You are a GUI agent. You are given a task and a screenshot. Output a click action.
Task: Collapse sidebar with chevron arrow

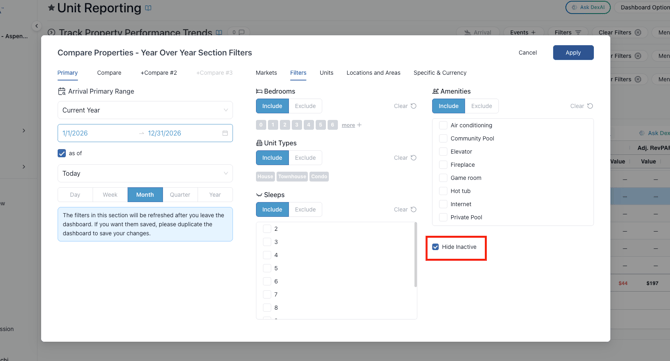(x=37, y=26)
